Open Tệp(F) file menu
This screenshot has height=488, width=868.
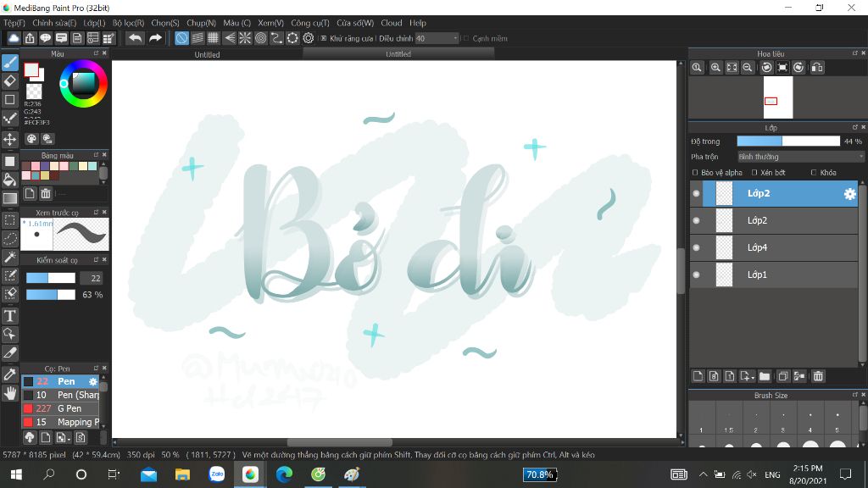pyautogui.click(x=14, y=23)
